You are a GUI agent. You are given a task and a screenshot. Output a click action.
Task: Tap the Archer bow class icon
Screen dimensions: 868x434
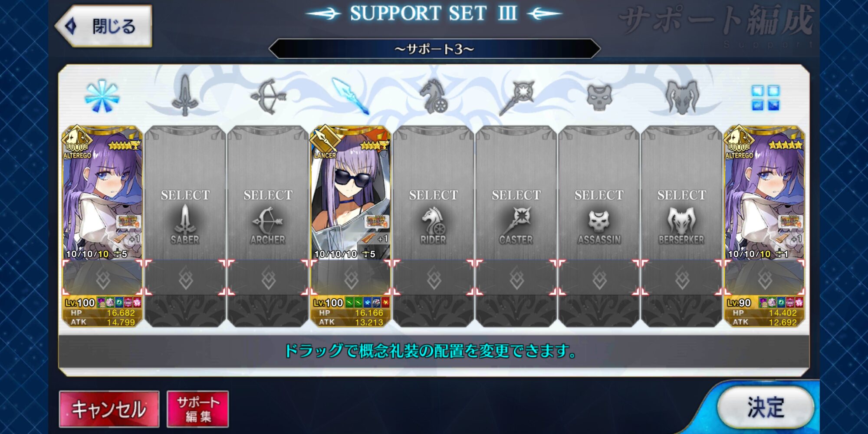pos(268,96)
